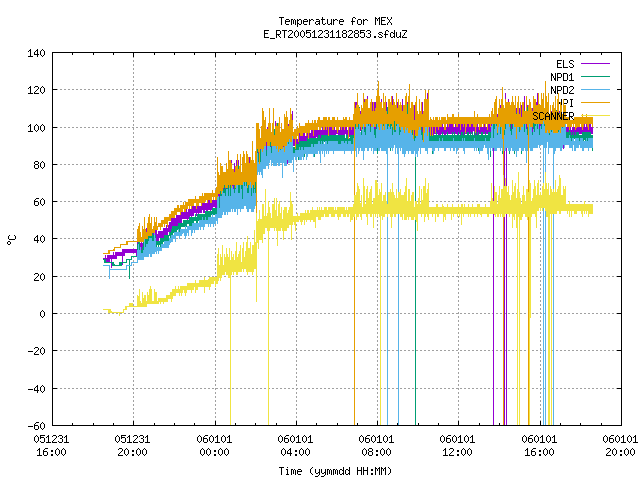
Task: Click the x-axis label 051231 16:00
Action: (x=51, y=446)
